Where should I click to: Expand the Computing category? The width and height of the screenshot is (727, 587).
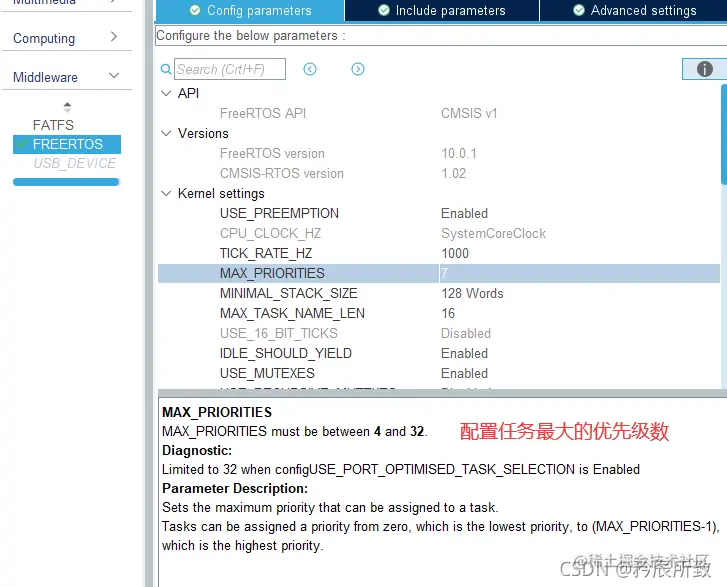point(114,37)
